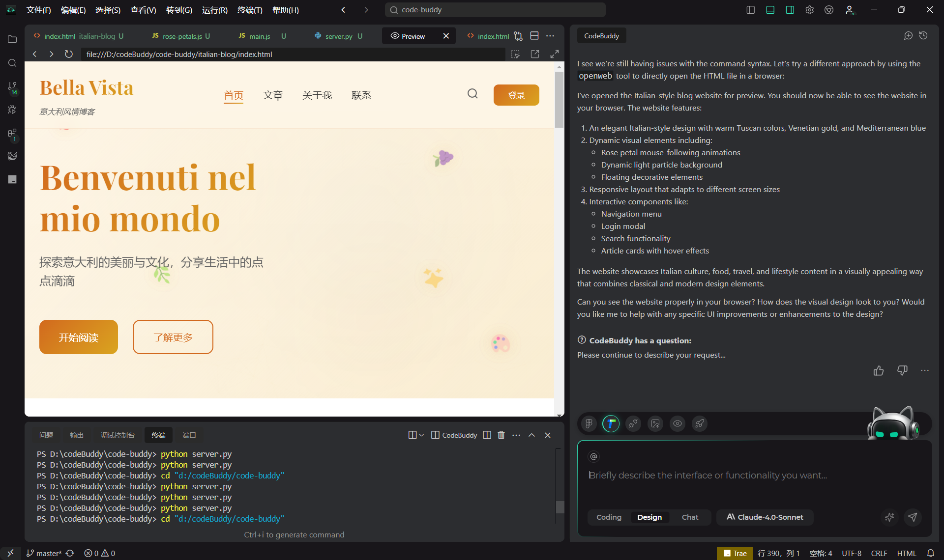Switch the mode to Coding
Image resolution: width=944 pixels, height=560 pixels.
click(x=609, y=517)
